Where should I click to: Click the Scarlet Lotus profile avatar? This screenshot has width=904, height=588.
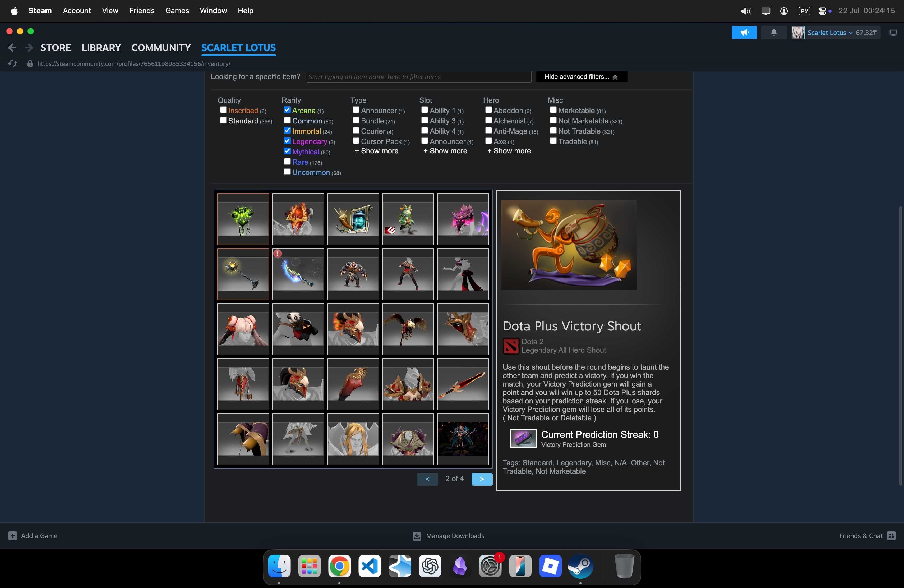pos(798,33)
